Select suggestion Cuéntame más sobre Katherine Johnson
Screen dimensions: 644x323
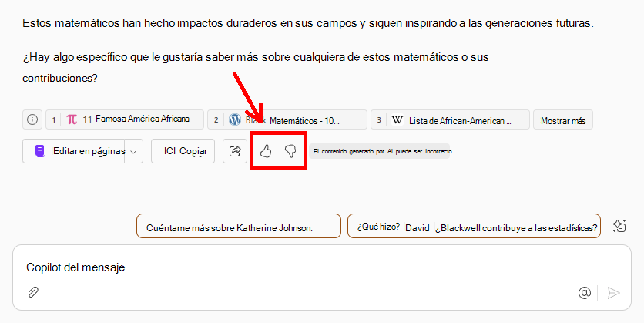239,226
